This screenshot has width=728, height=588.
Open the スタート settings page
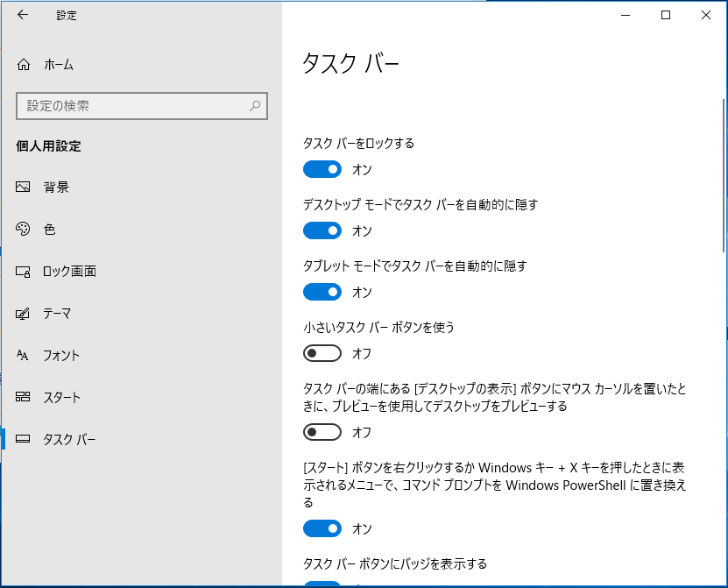pos(56,397)
